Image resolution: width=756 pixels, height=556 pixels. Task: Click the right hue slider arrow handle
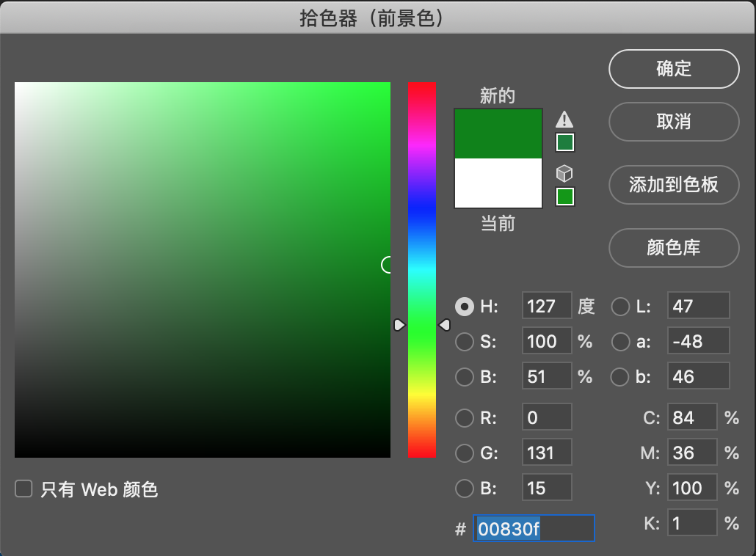point(444,325)
